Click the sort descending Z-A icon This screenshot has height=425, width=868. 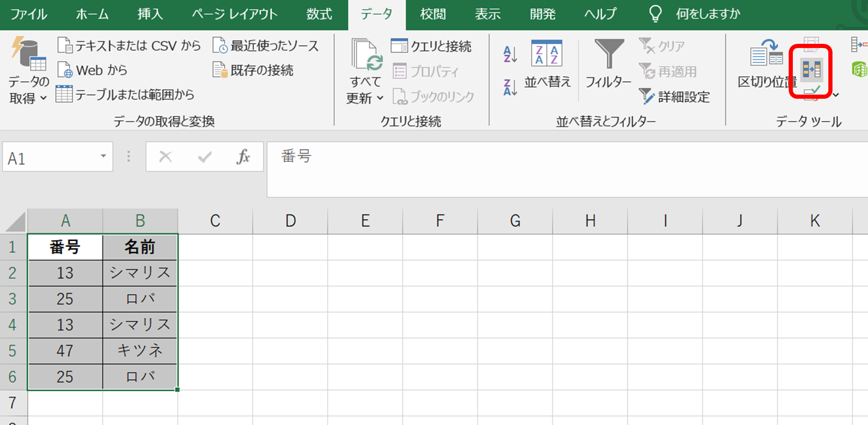(510, 87)
